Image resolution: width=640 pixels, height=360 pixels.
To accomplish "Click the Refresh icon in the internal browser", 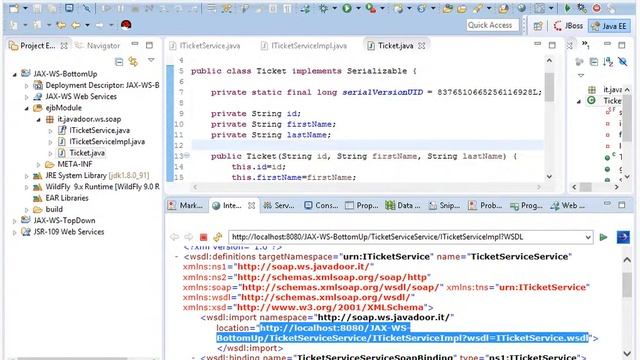I will tap(218, 237).
